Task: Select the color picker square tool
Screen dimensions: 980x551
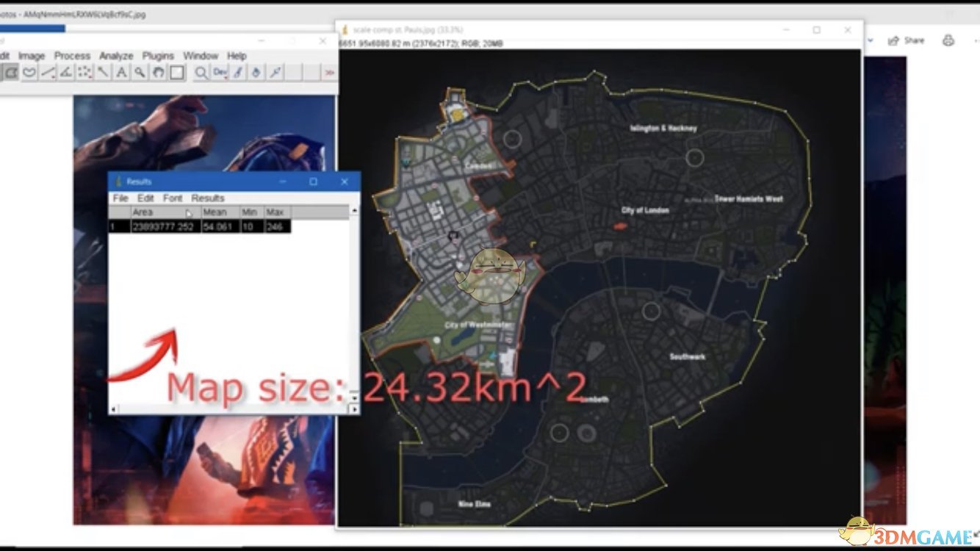Action: 177,72
